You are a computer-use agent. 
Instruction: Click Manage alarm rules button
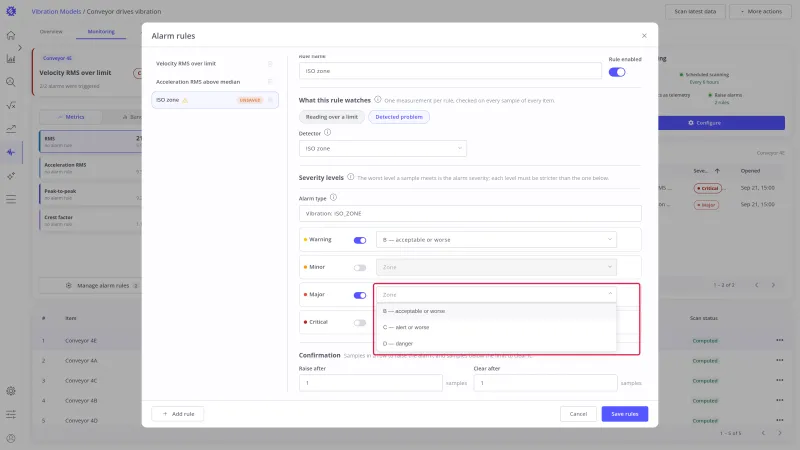pyautogui.click(x=90, y=286)
